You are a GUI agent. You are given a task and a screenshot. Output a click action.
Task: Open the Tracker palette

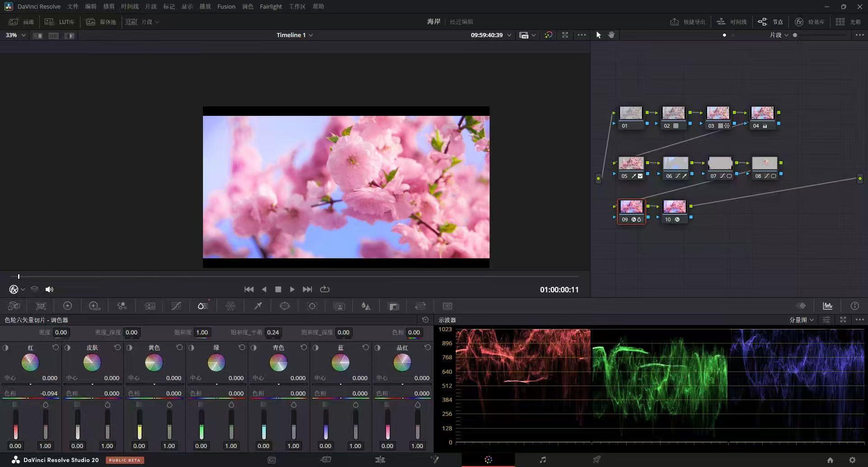click(x=312, y=306)
